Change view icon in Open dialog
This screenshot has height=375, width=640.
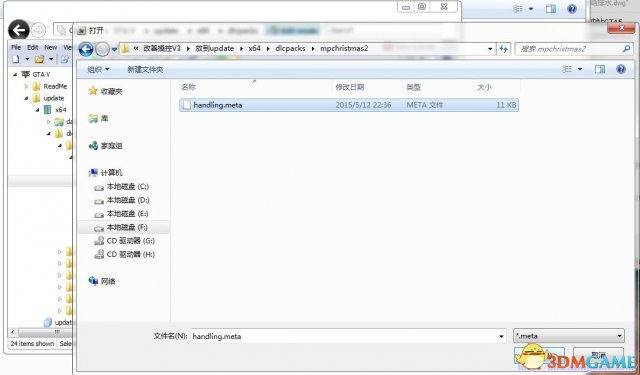567,69
